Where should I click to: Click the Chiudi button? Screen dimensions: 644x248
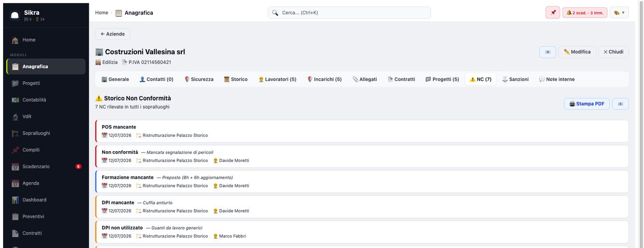[x=614, y=52]
